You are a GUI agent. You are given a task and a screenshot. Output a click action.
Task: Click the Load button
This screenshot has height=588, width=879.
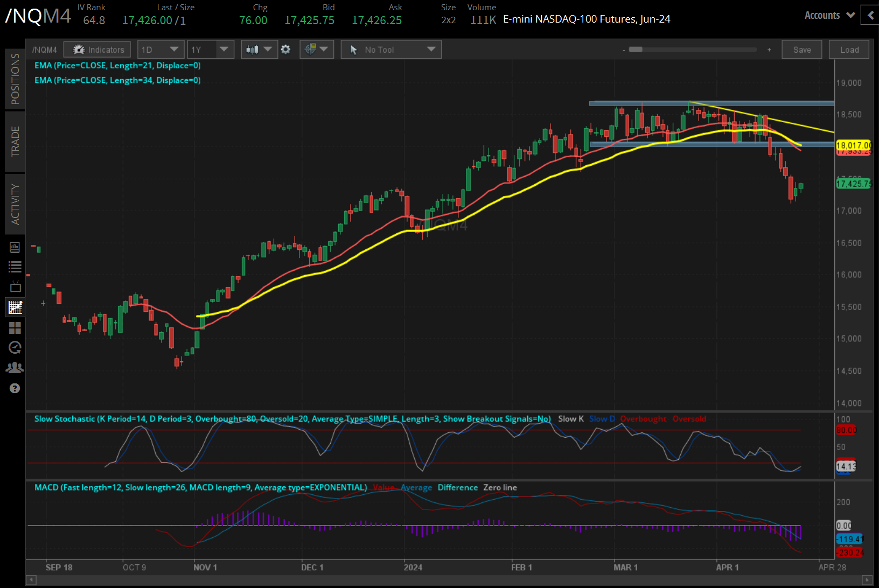[x=849, y=49]
